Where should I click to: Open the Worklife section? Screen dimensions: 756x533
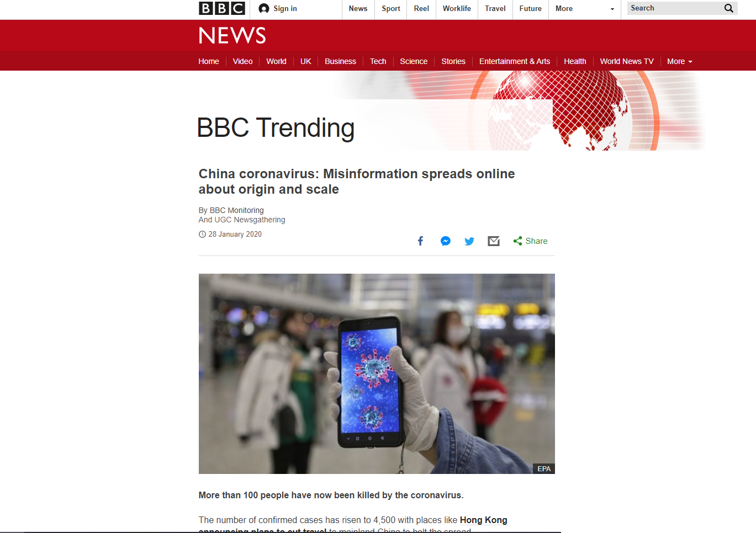point(457,9)
